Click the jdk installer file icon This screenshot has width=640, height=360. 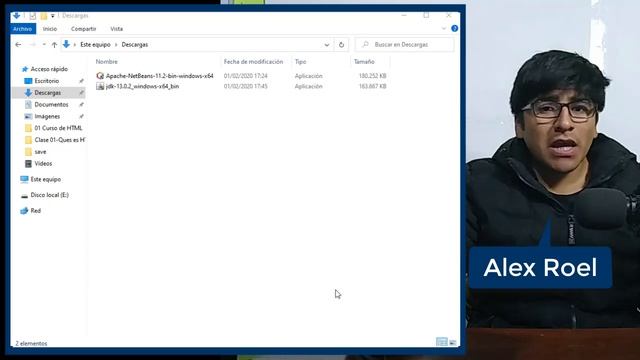tap(100, 86)
